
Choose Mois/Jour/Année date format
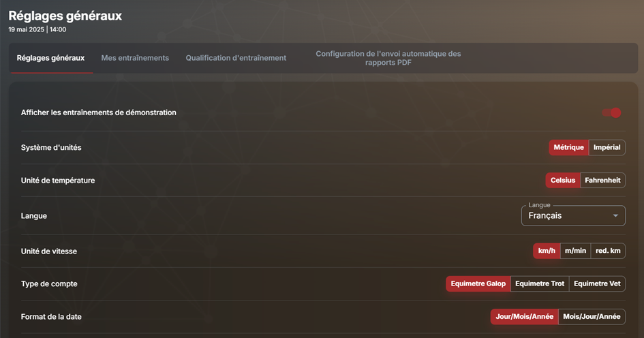coord(592,317)
